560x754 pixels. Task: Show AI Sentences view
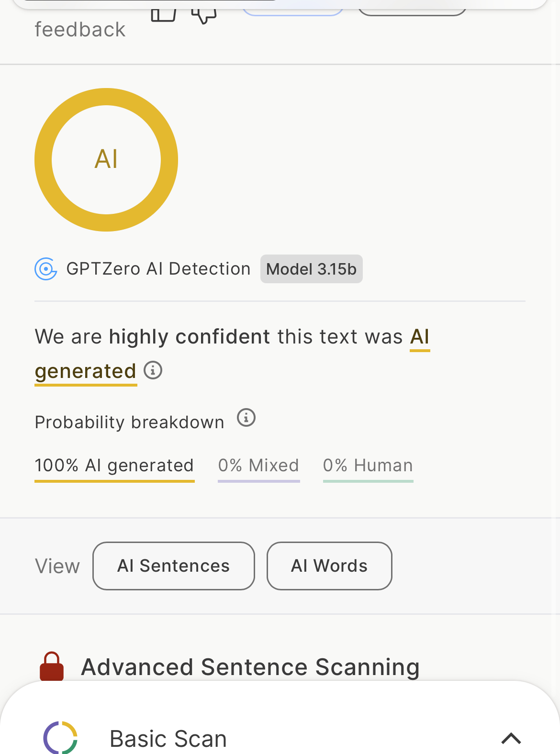(174, 566)
